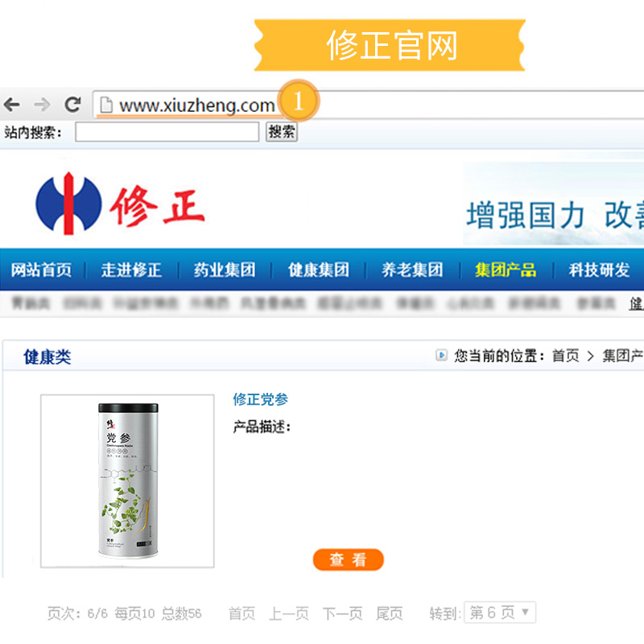Image resolution: width=644 pixels, height=644 pixels.
Task: Click the 站内搜索 text input box
Action: (167, 132)
